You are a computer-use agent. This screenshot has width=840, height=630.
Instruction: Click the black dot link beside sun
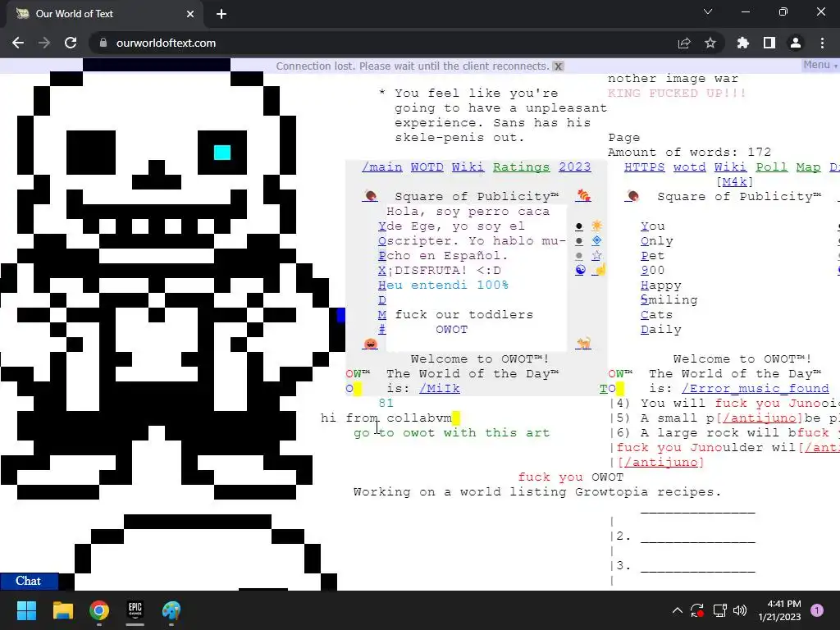tap(579, 226)
